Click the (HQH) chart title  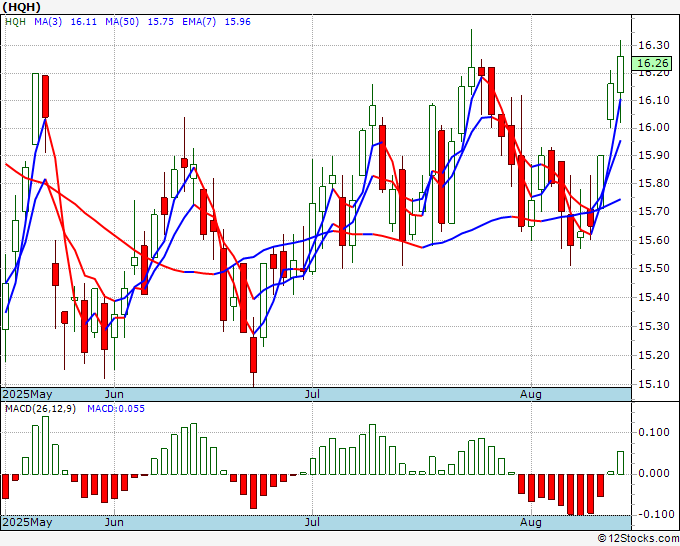coord(22,7)
